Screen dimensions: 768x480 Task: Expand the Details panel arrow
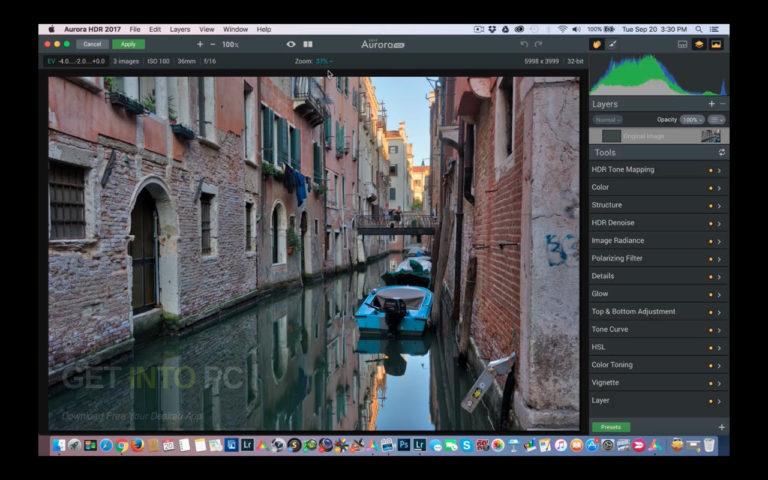[720, 277]
